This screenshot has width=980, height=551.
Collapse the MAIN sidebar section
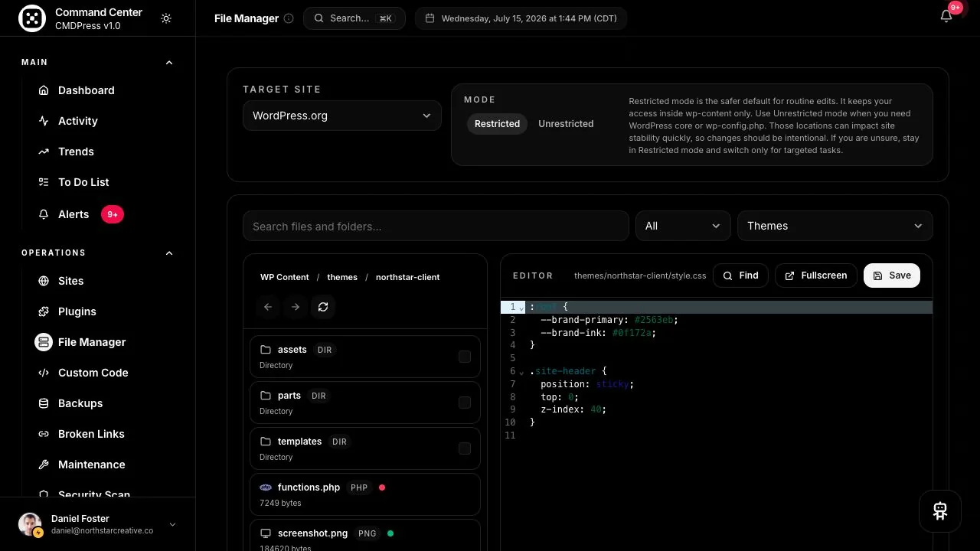pos(169,63)
